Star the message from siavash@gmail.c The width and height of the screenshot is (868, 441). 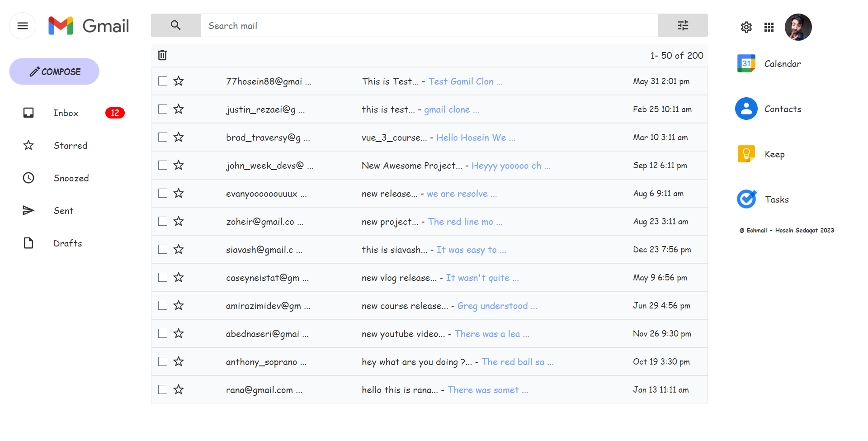point(179,249)
